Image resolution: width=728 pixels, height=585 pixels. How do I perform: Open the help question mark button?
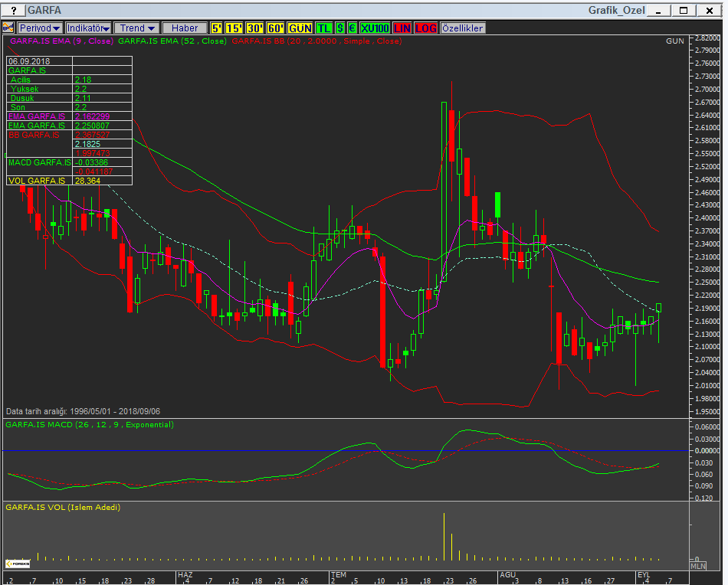pyautogui.click(x=14, y=10)
